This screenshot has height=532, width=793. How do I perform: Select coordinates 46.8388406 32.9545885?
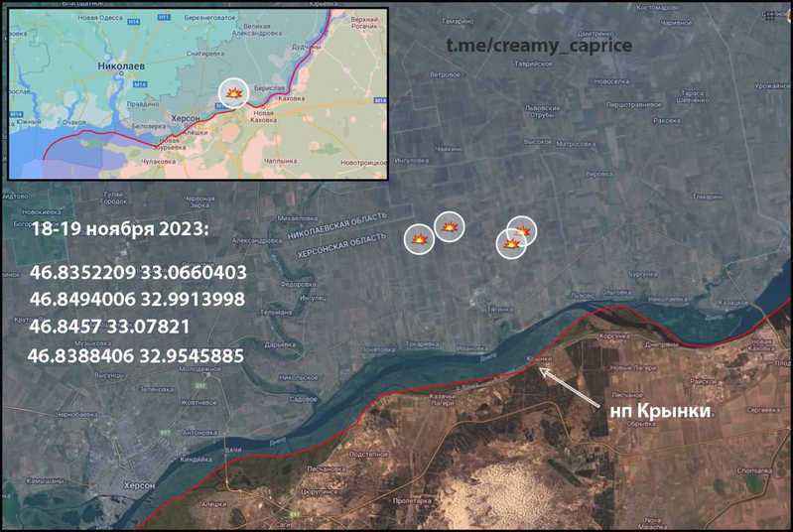point(136,353)
